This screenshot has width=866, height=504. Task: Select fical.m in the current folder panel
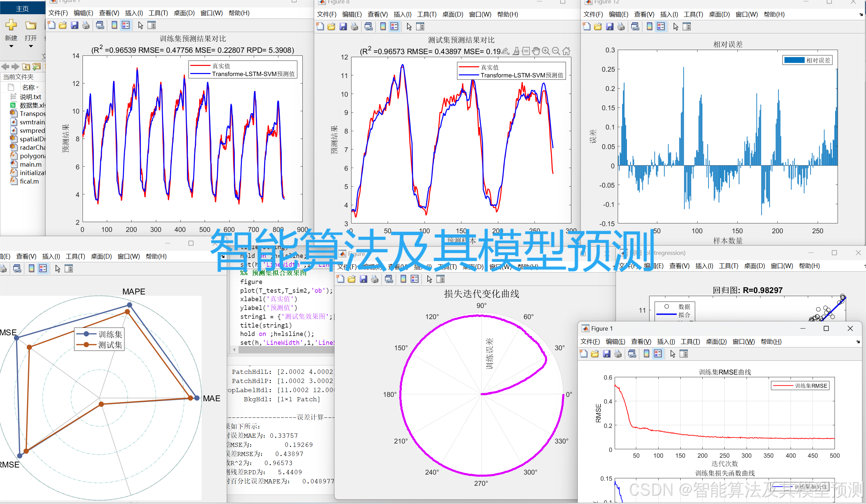point(29,181)
